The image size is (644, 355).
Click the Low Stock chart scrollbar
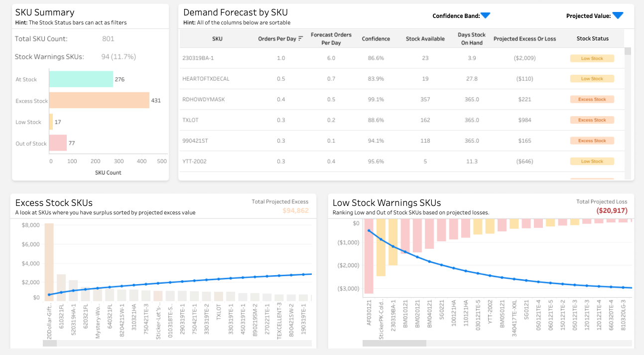point(393,343)
